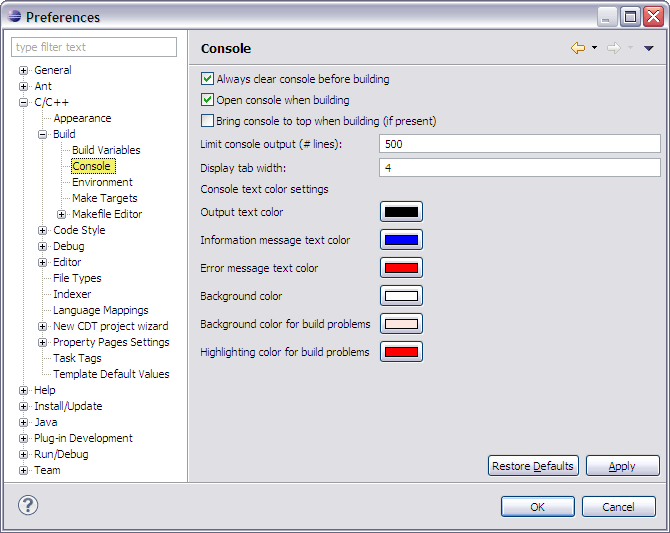Click the Eclipse icon in title bar

14,17
